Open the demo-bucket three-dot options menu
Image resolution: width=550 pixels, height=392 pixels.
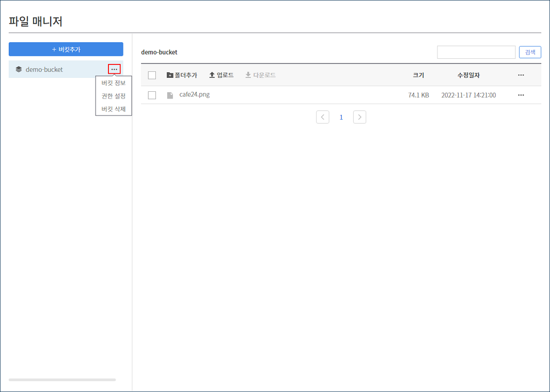[114, 69]
